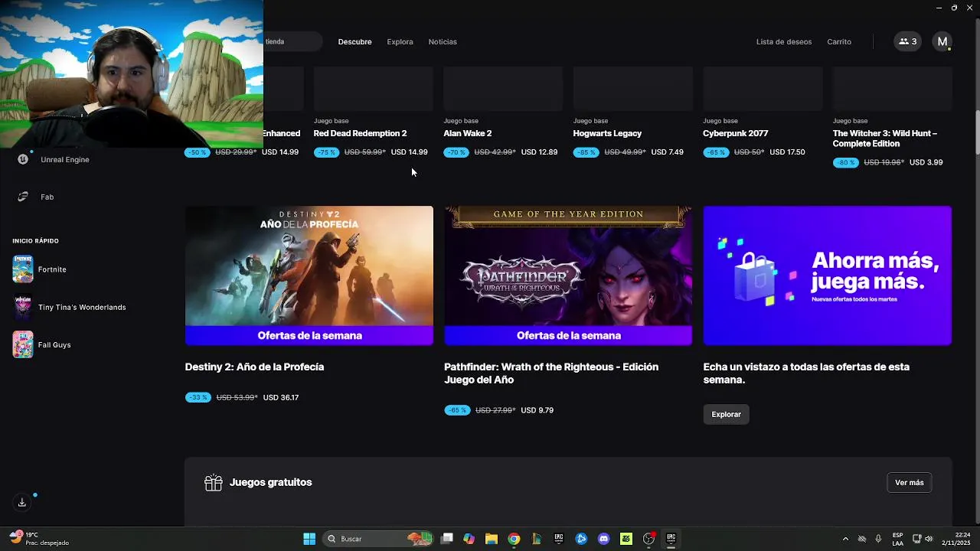
Task: Click the USD 36.17 price
Action: [x=281, y=398]
